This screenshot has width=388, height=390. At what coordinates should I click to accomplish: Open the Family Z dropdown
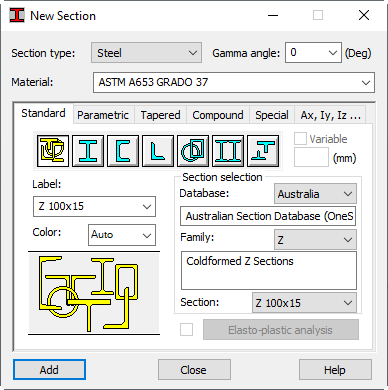click(x=315, y=240)
